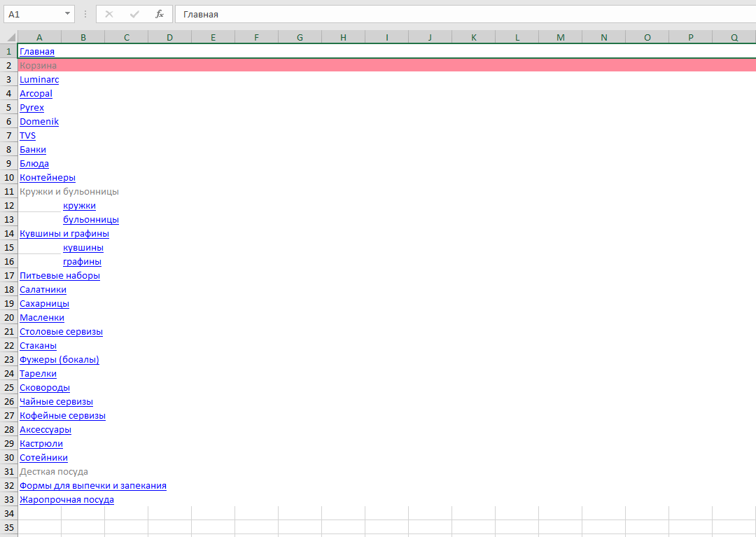Follow the Жаропрочная посуда link

point(66,499)
